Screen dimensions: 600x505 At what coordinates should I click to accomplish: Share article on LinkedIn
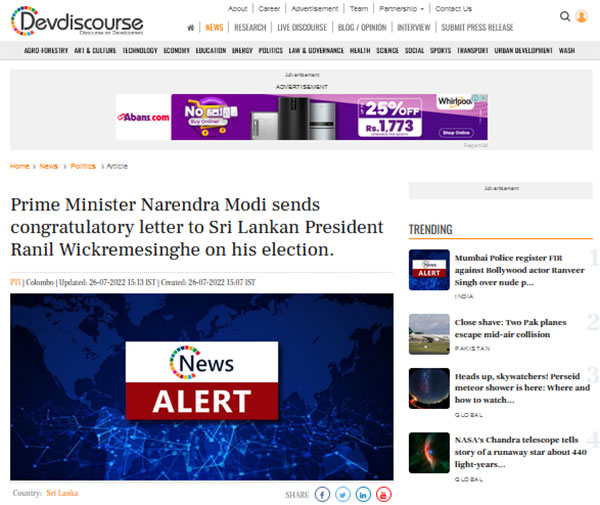point(363,495)
